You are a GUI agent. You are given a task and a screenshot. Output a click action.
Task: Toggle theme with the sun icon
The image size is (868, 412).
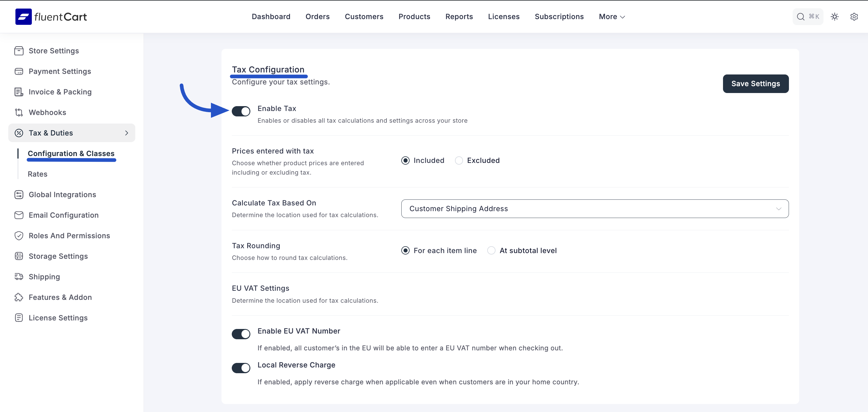834,17
